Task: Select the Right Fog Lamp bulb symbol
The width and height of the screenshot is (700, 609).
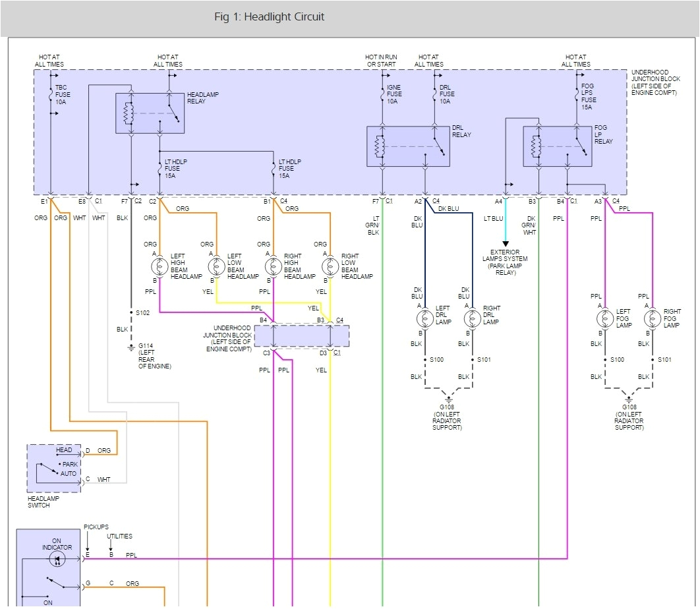Action: [653, 319]
